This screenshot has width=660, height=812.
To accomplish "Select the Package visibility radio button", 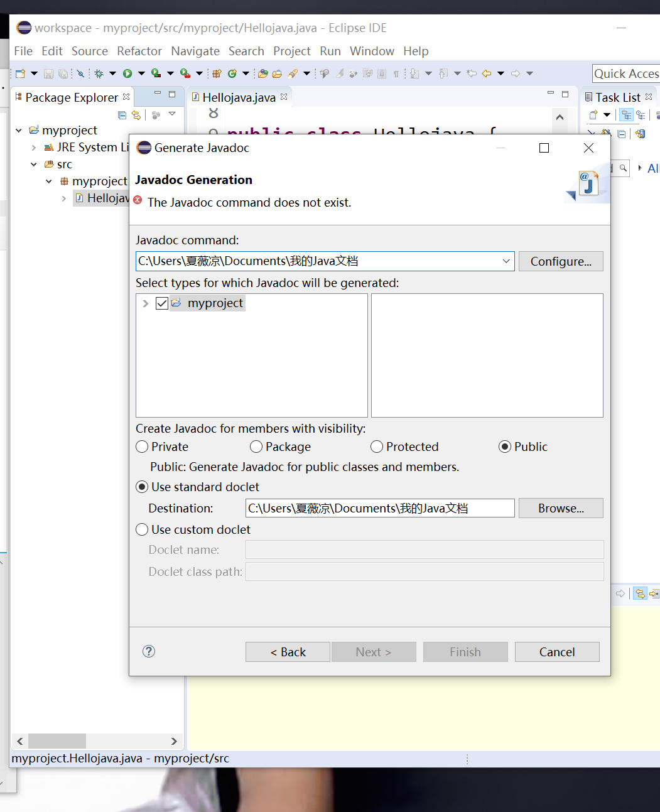I will (x=256, y=447).
